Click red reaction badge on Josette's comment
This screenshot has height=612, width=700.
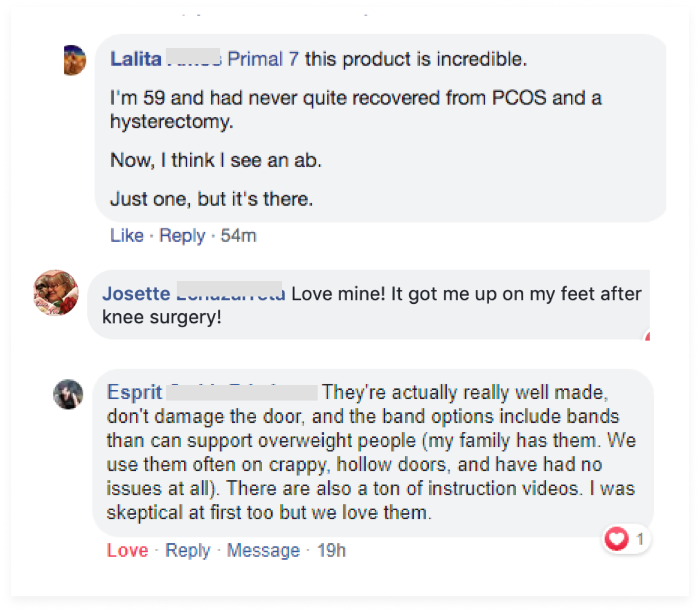[x=647, y=336]
